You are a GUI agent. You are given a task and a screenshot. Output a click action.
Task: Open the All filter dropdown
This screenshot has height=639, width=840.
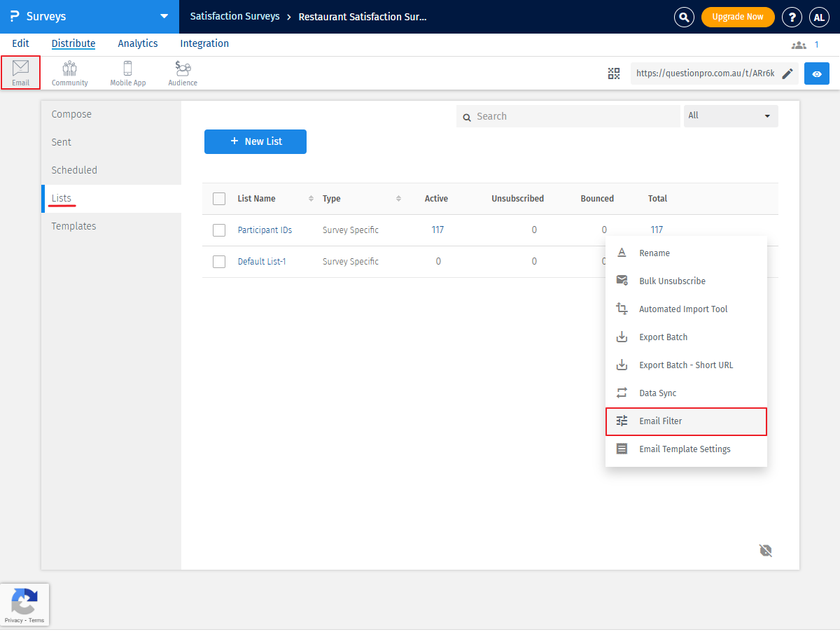730,115
